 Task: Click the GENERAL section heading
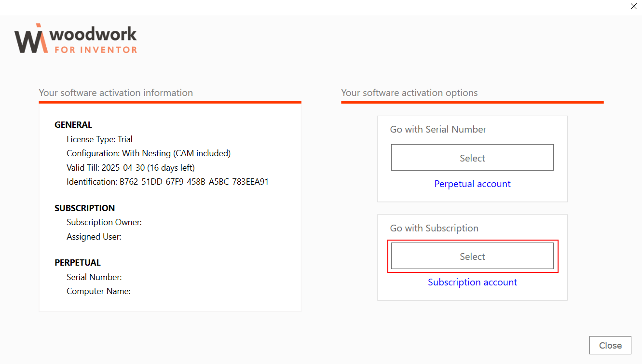(73, 125)
